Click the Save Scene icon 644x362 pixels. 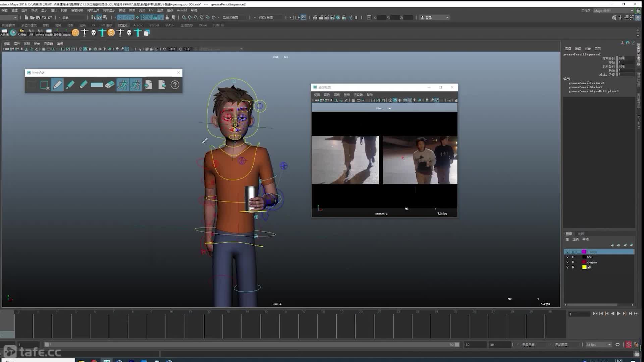pyautogui.click(x=38, y=17)
